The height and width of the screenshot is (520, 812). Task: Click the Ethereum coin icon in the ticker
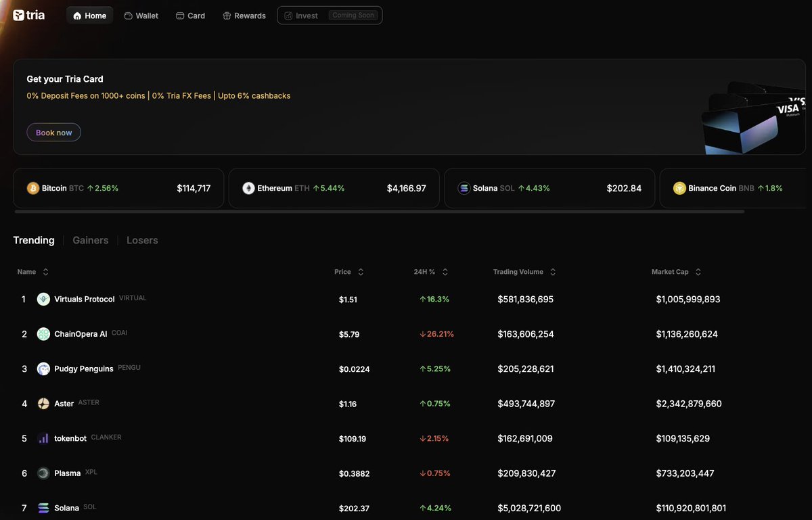pyautogui.click(x=248, y=188)
